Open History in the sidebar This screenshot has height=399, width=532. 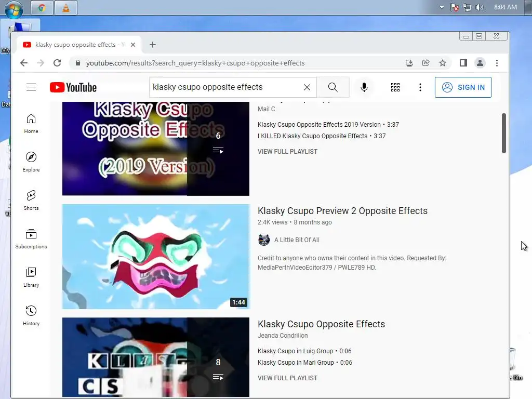point(31,315)
